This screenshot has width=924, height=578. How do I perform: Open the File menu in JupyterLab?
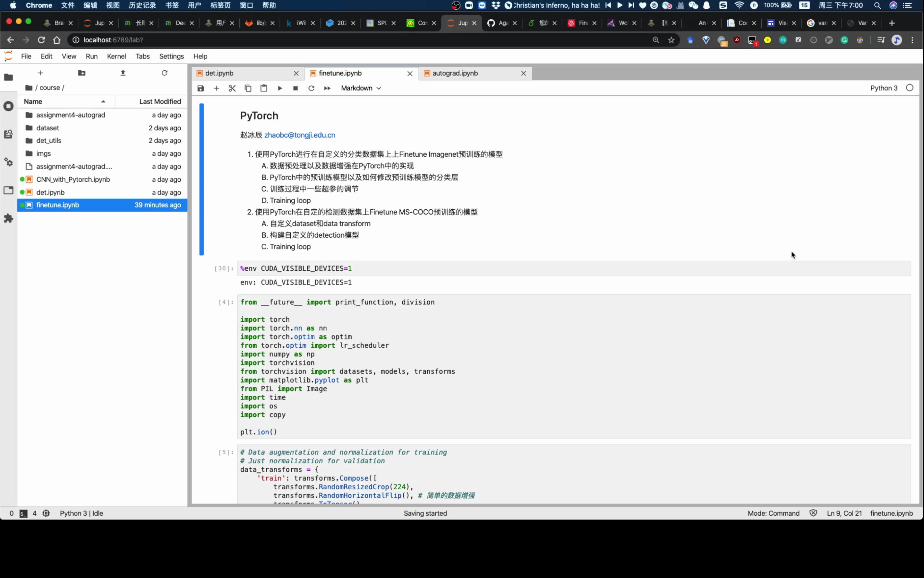pos(26,56)
